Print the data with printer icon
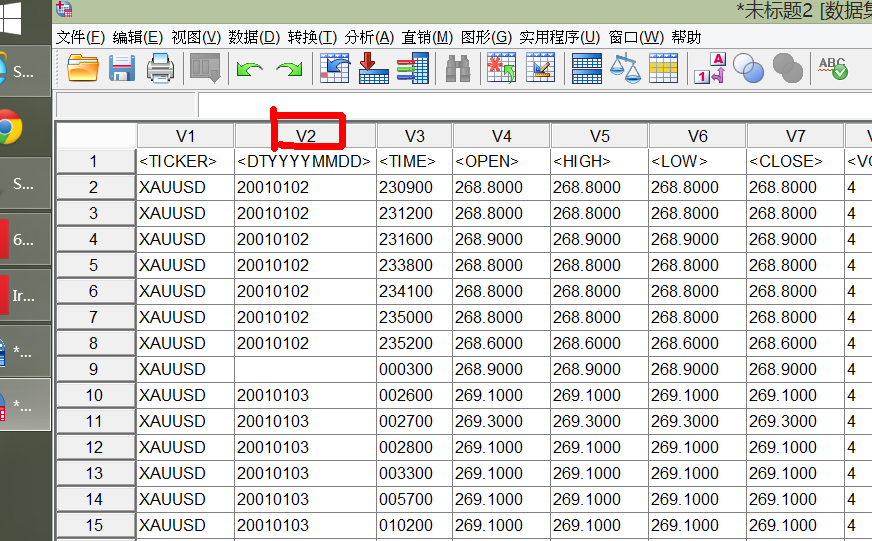This screenshot has width=872, height=541. point(160,69)
